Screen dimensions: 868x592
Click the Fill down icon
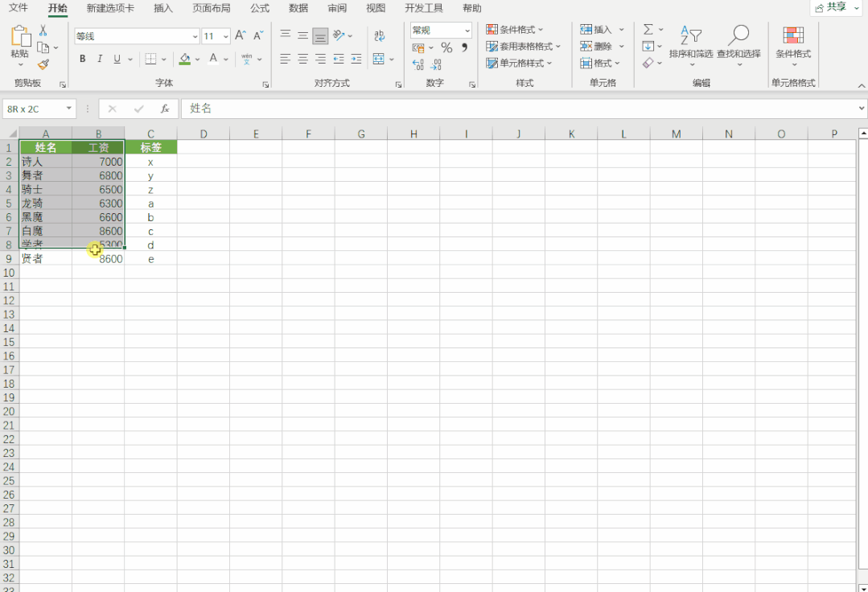click(x=648, y=47)
